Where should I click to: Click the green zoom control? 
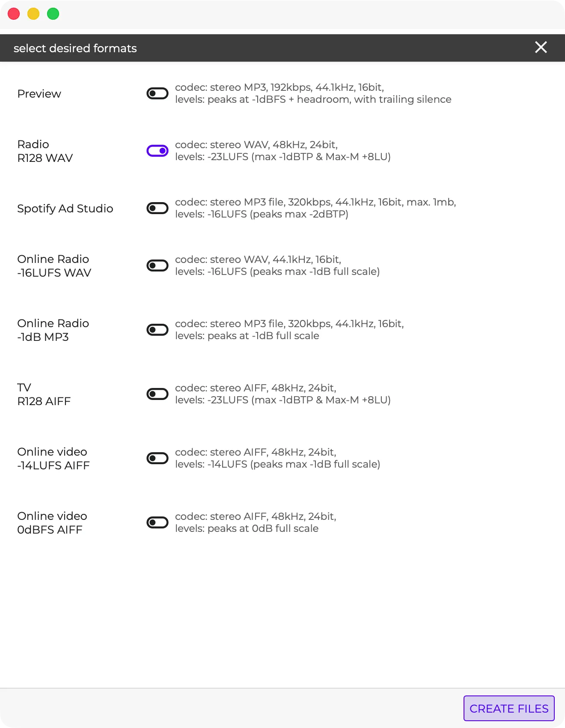(54, 14)
